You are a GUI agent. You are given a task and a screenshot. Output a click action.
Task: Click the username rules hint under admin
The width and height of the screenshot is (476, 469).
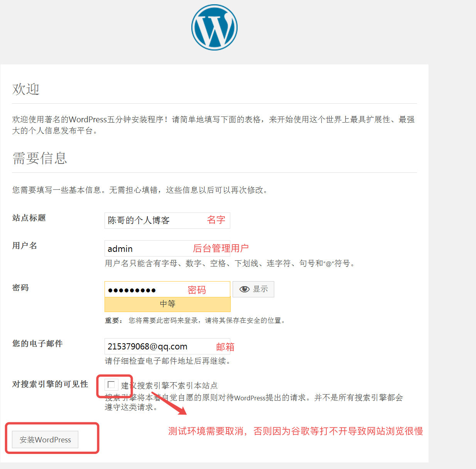(x=230, y=263)
